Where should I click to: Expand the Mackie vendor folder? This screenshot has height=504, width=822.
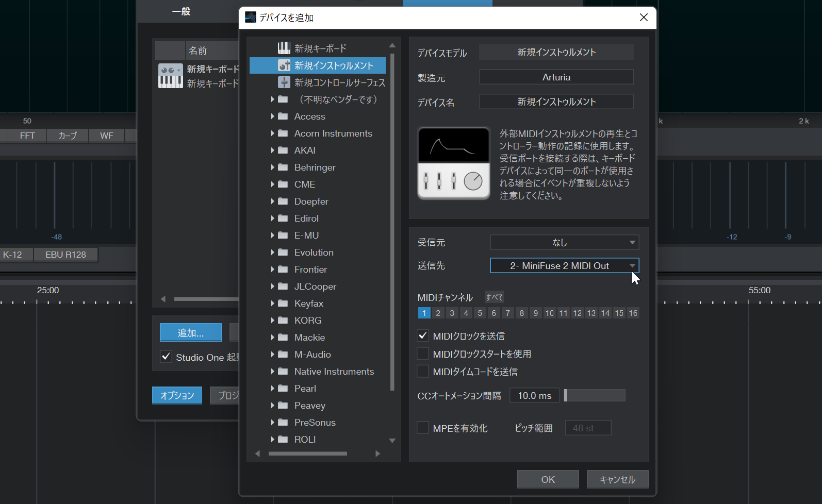click(x=272, y=337)
